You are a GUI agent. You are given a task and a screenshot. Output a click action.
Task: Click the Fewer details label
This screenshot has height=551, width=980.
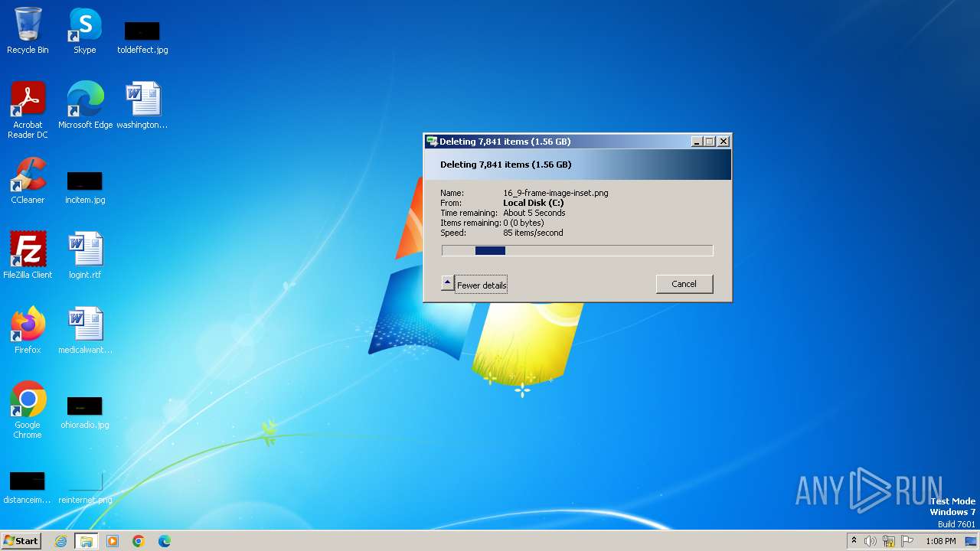click(x=482, y=285)
